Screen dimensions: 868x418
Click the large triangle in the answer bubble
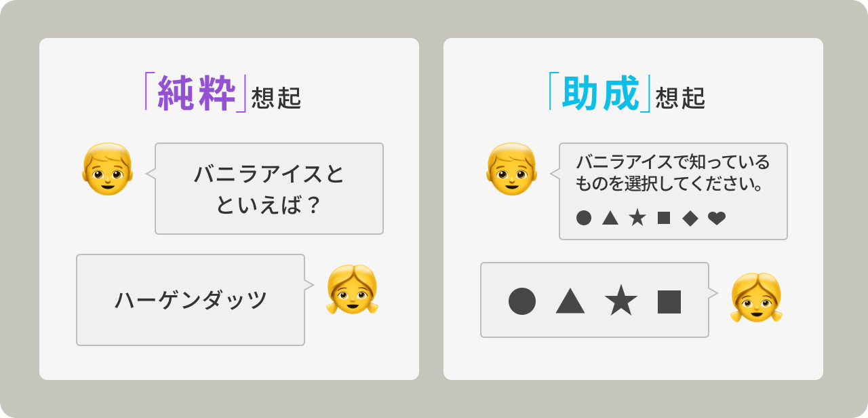[x=570, y=301]
